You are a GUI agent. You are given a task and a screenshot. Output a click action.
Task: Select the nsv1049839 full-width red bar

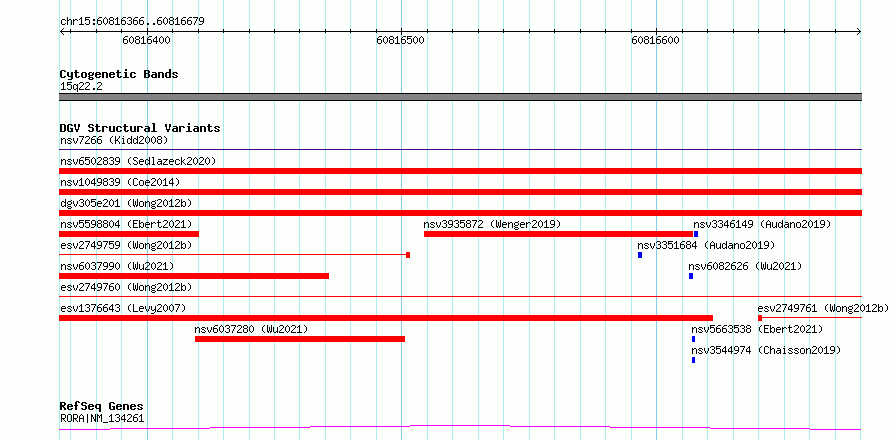coord(460,192)
